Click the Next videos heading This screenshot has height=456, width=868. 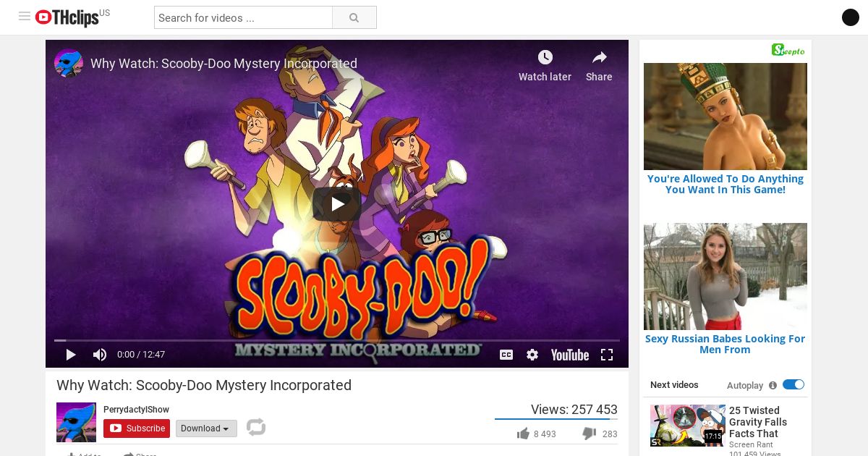tap(674, 385)
